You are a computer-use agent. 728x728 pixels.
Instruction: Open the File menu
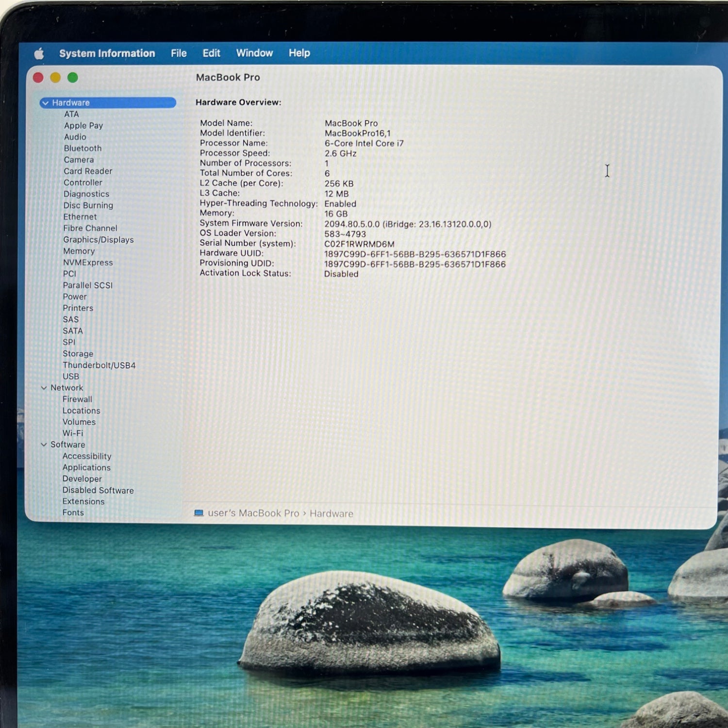tap(179, 53)
